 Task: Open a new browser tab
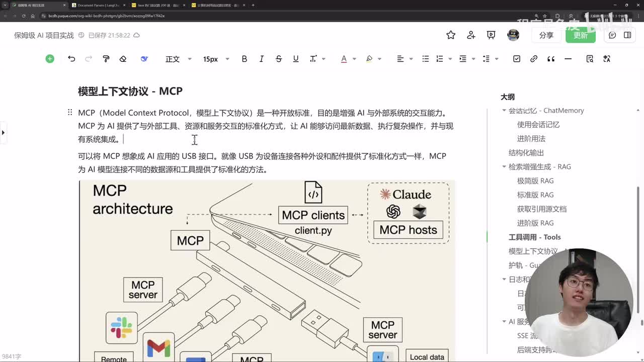coord(253,5)
